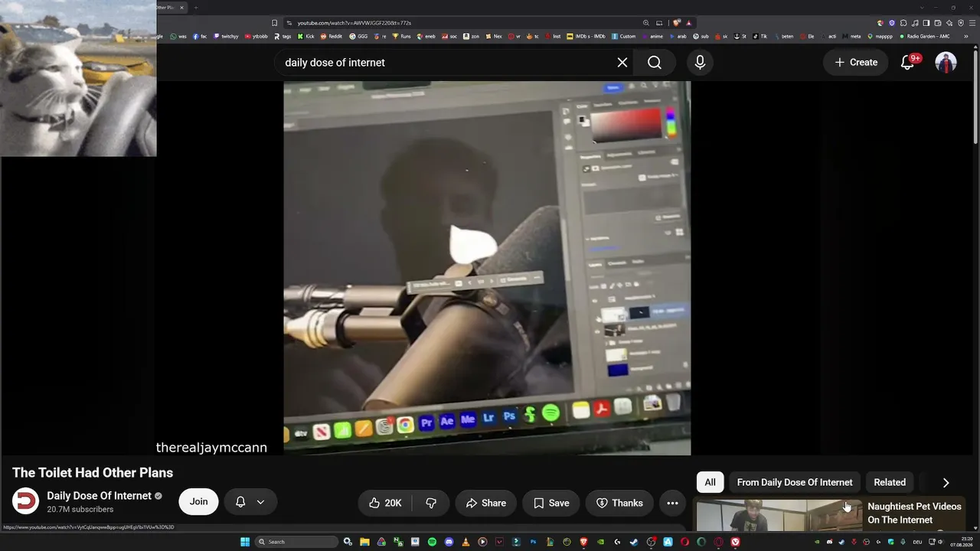The height and width of the screenshot is (551, 980).
Task: Open Brave browser taskbar icon
Action: [583, 542]
